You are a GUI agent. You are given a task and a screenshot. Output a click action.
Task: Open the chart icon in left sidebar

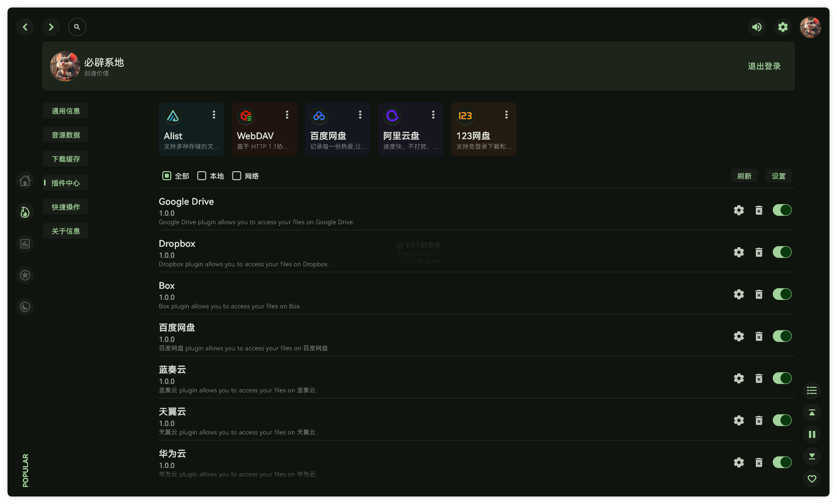pos(25,244)
